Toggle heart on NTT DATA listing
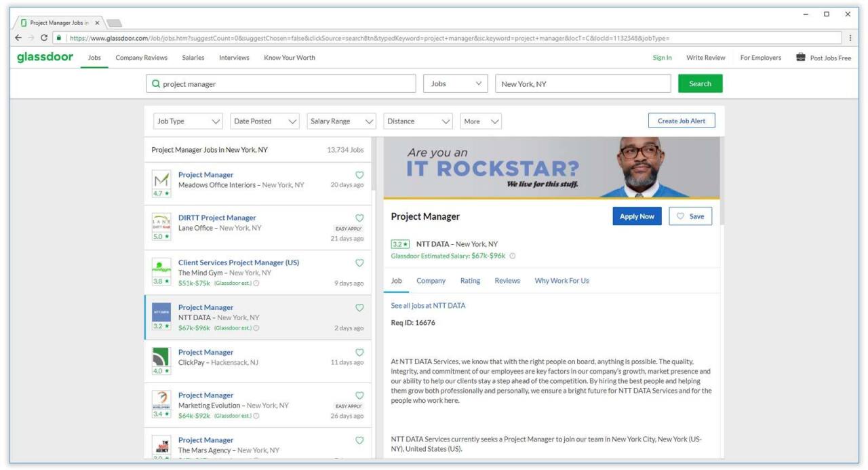Screen dimensions: 868x470 359,307
